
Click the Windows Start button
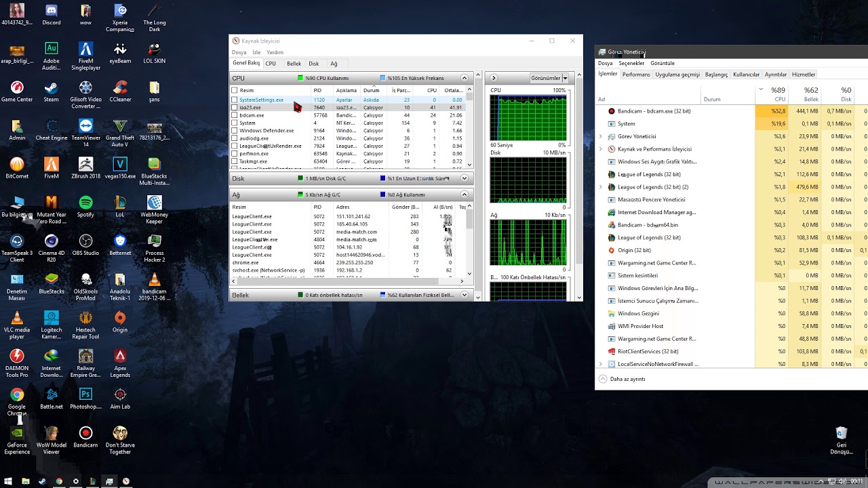click(9, 481)
